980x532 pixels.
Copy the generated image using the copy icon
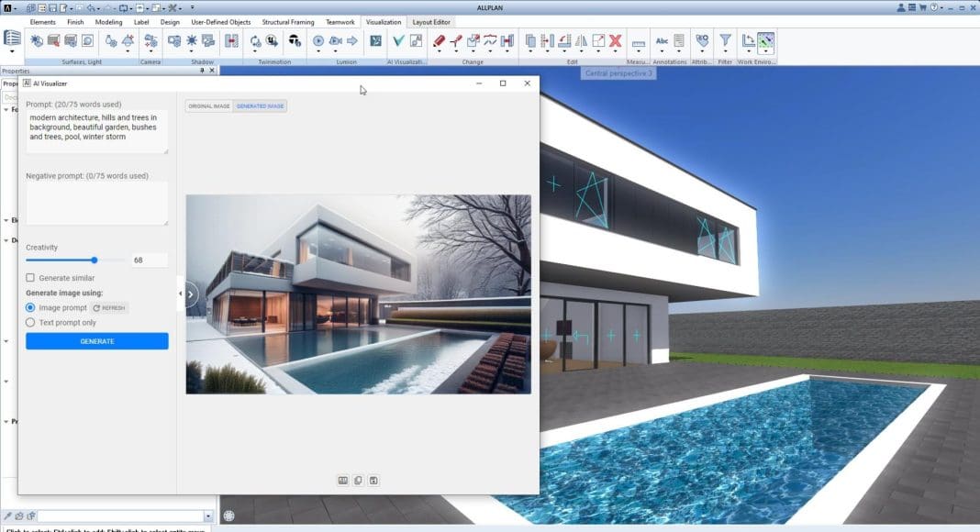(x=358, y=481)
